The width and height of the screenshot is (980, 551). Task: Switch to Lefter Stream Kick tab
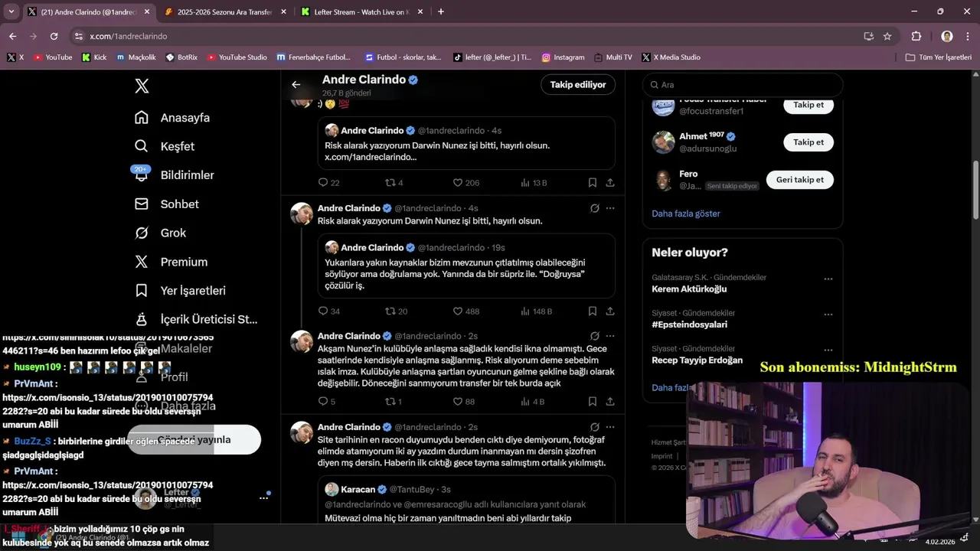(x=360, y=11)
